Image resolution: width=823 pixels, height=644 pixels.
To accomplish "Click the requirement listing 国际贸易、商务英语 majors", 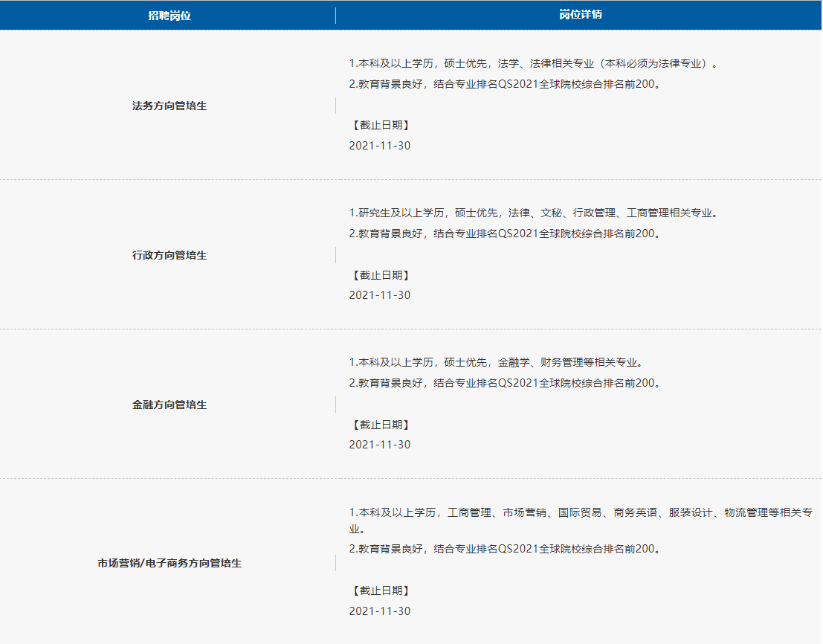I will tap(580, 513).
